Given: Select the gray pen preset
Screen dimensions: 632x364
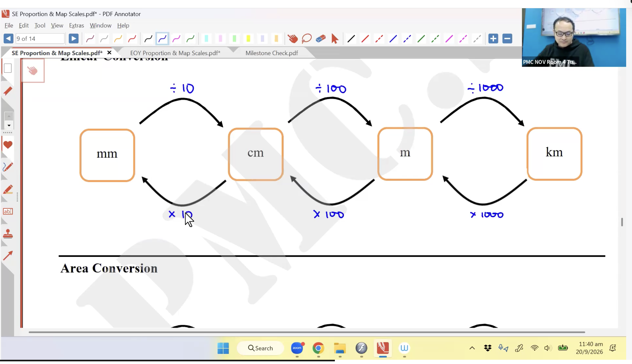Looking at the screenshot, I should pyautogui.click(x=104, y=39).
